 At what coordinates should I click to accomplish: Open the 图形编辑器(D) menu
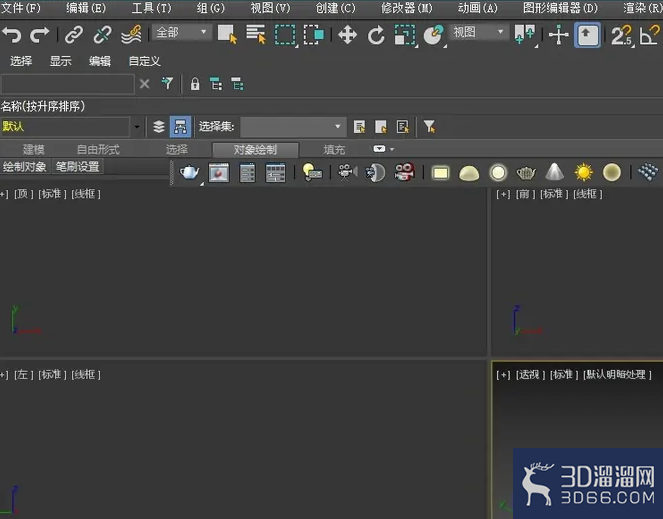click(560, 8)
